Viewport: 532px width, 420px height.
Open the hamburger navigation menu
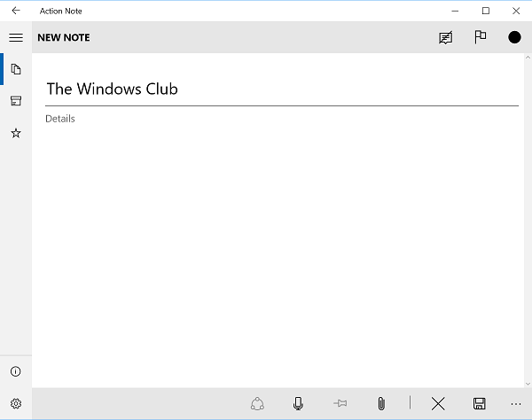[x=16, y=37]
